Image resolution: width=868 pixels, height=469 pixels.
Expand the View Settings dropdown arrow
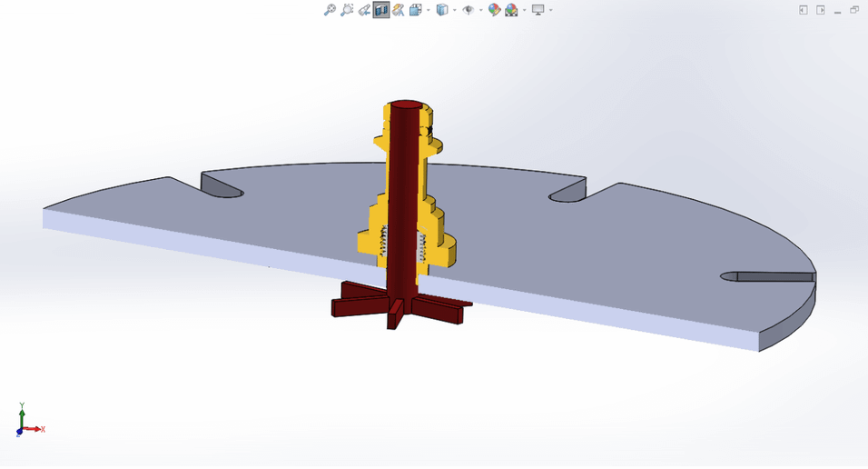(x=551, y=10)
